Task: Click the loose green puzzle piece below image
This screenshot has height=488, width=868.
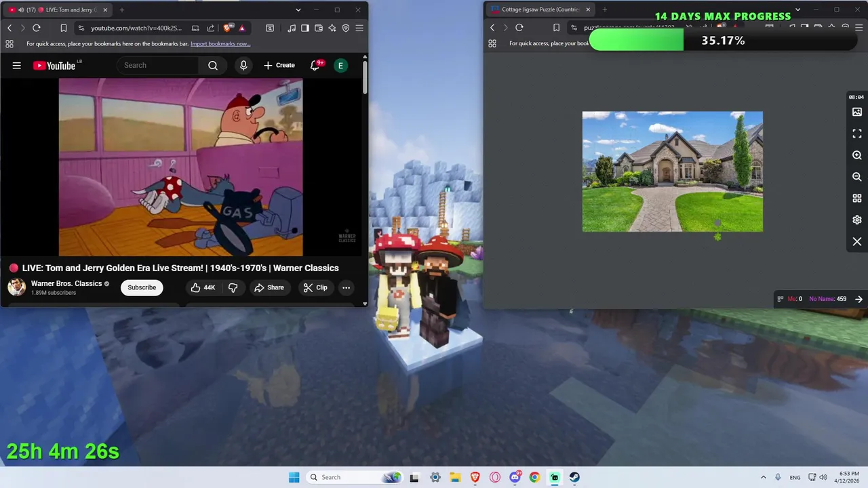Action: point(717,237)
